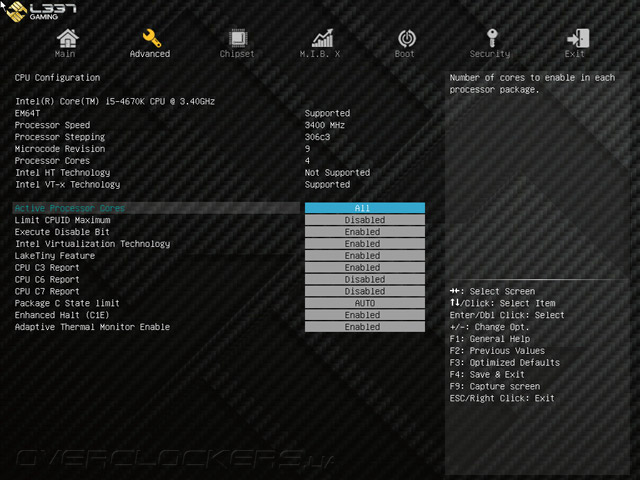Open the Chipset chip icon
The image size is (640, 480).
click(238, 38)
